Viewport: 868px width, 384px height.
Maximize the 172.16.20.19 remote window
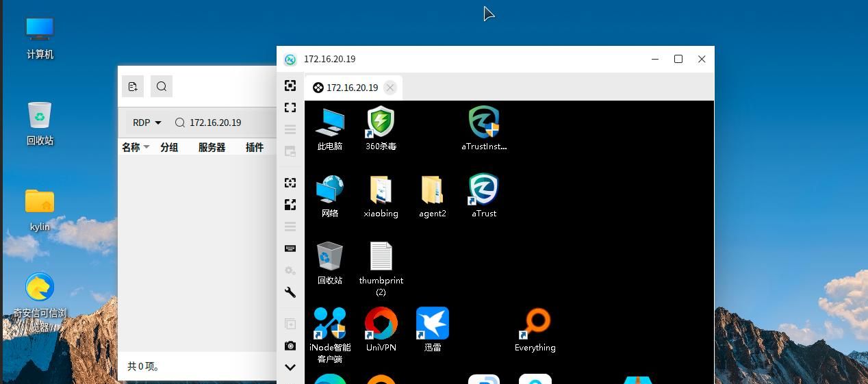pos(678,59)
